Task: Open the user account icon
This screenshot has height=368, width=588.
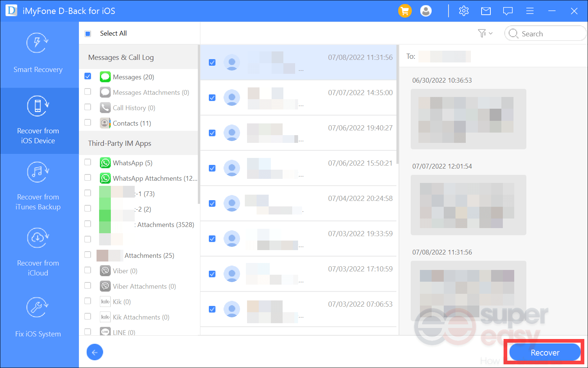Action: click(x=426, y=11)
